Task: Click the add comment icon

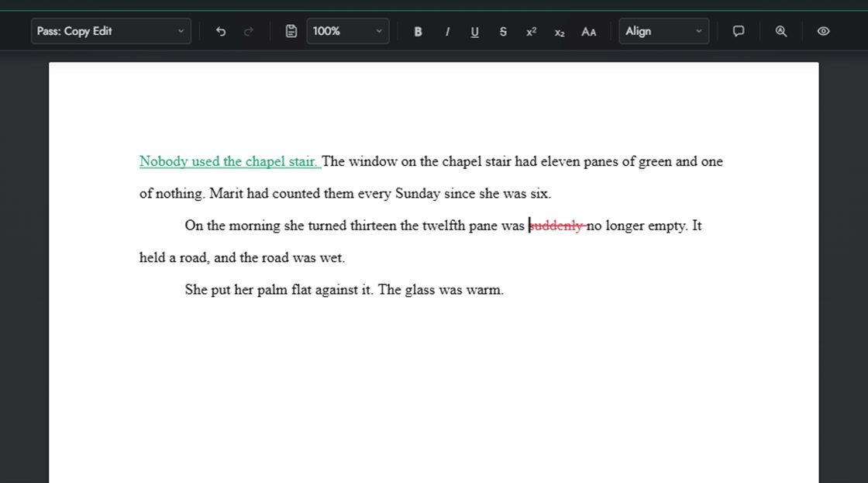Action: (x=739, y=31)
